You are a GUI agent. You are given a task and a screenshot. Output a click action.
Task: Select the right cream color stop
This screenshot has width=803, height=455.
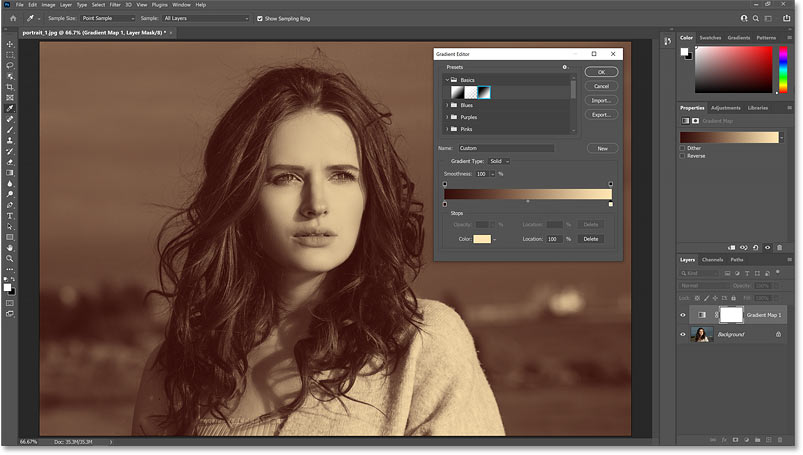tap(610, 204)
